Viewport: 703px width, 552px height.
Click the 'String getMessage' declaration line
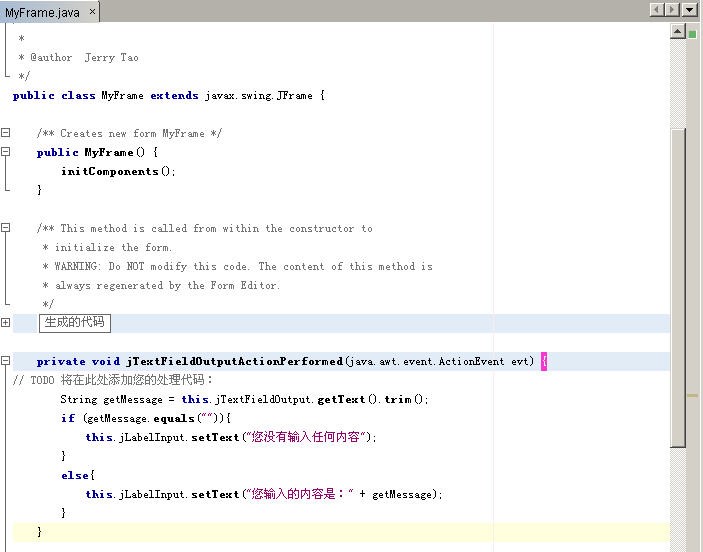[x=244, y=399]
